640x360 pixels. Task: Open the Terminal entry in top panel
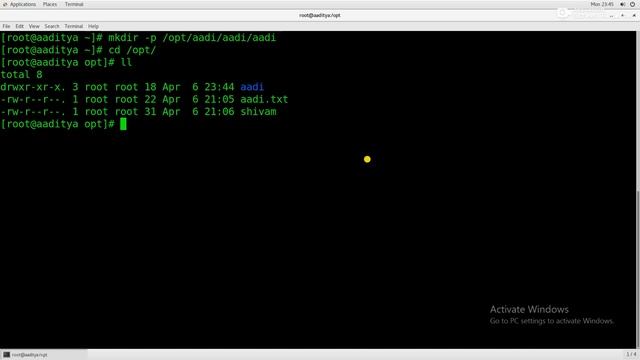[x=74, y=4]
